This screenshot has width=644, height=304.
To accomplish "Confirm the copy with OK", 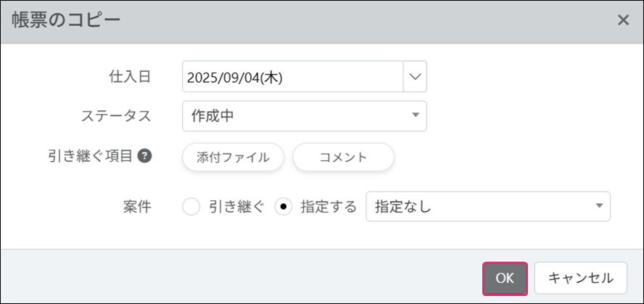I will coord(505,278).
